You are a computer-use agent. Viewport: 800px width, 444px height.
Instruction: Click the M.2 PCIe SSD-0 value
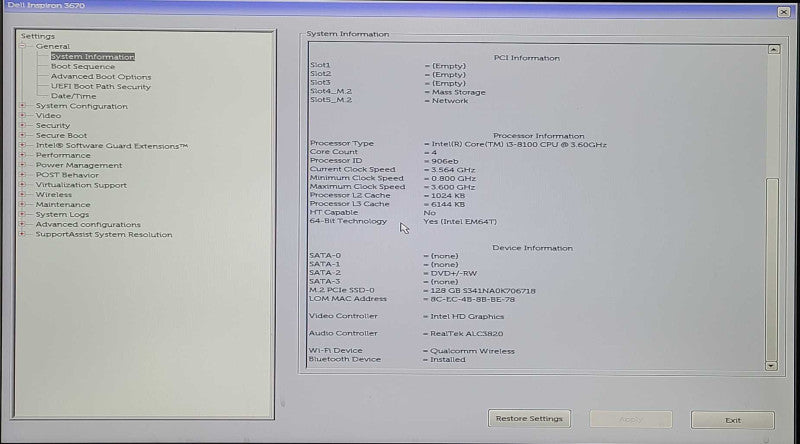point(483,290)
